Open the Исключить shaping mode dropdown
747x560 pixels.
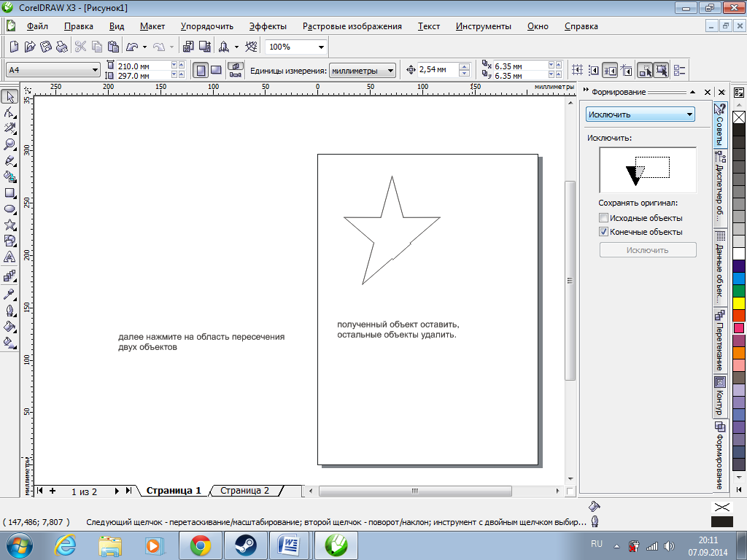coord(689,114)
